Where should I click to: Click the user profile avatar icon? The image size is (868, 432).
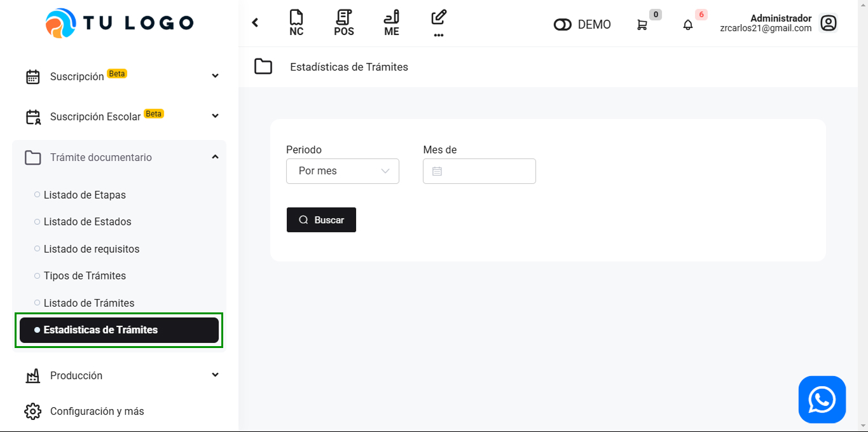828,24
